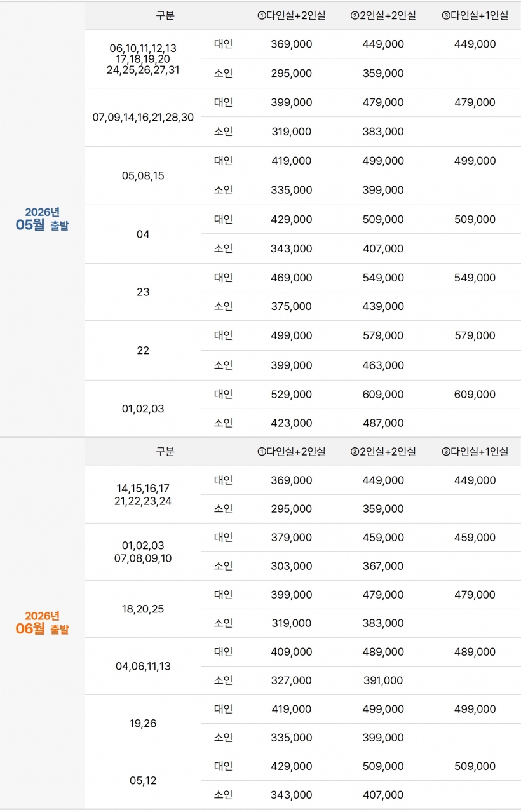Image resolution: width=521 pixels, height=812 pixels.
Task: Click the June 18,20,25 date cell
Action: coord(143,609)
